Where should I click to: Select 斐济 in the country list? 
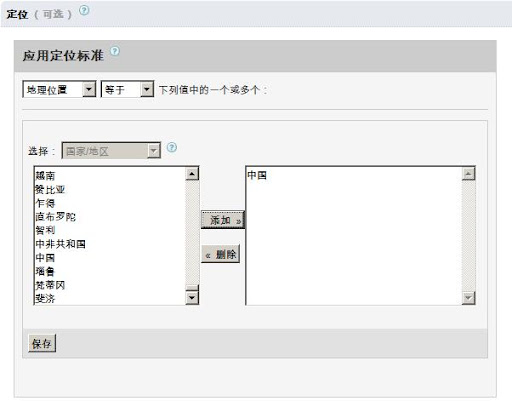(x=110, y=298)
